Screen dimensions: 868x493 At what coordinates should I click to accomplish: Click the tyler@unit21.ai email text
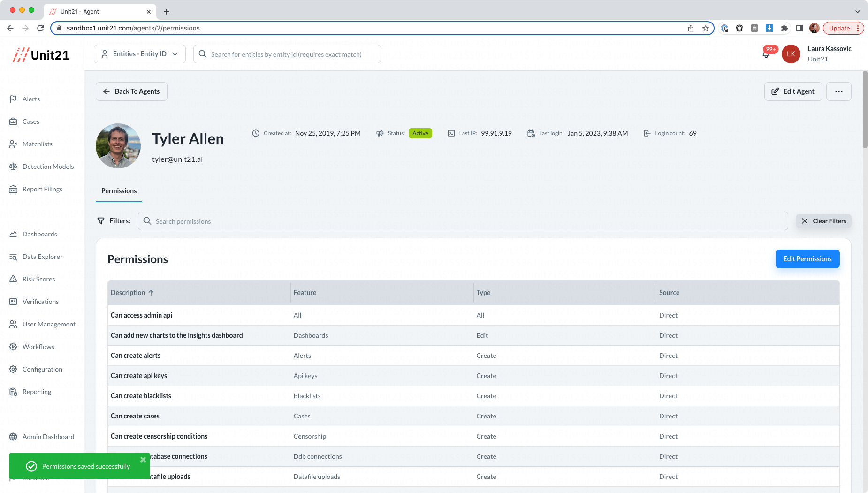[x=177, y=159]
